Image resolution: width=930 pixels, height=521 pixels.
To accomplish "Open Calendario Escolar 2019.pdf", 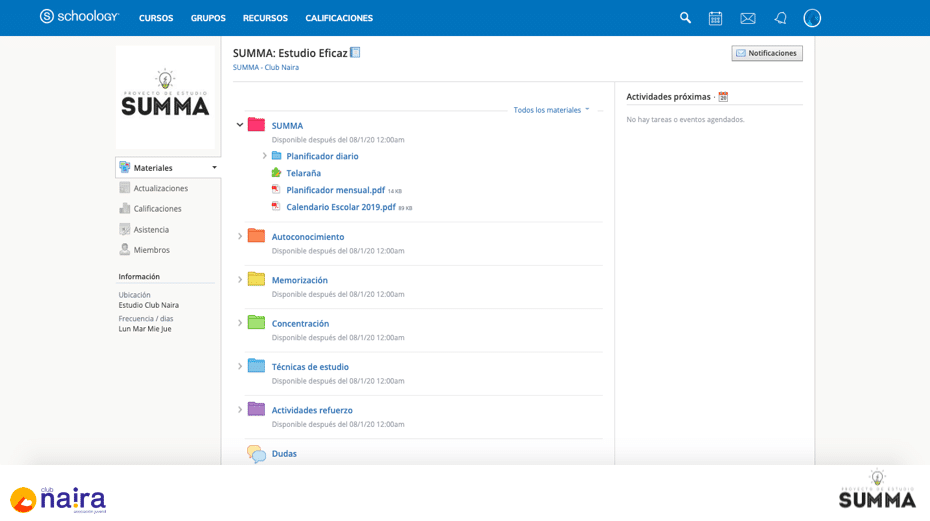I will pos(341,207).
